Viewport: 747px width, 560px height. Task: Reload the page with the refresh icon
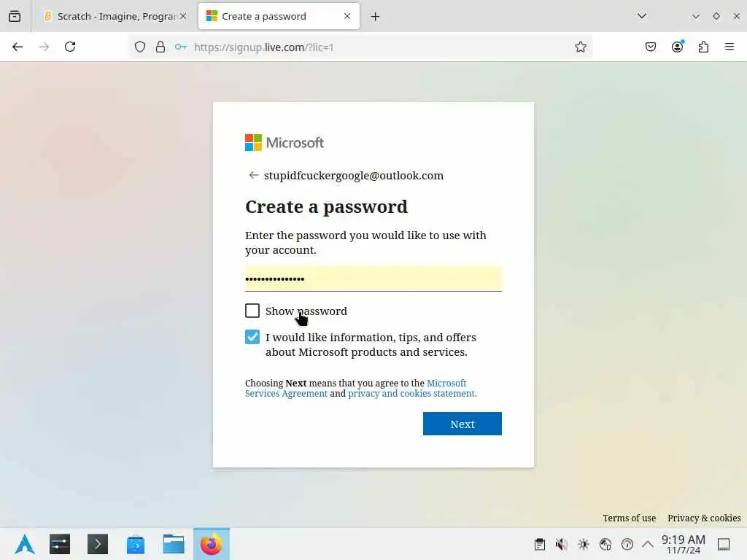70,47
